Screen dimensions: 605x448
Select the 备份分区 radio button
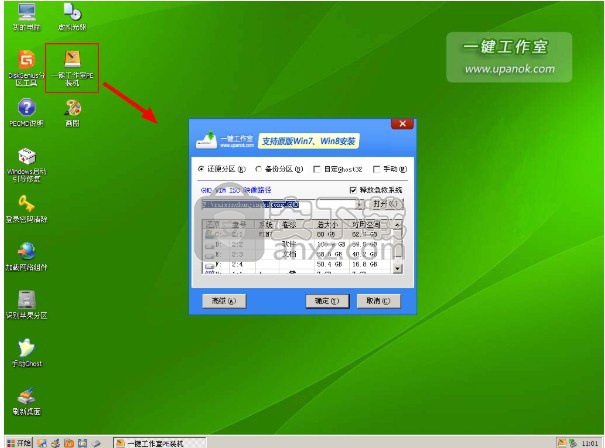[259, 169]
